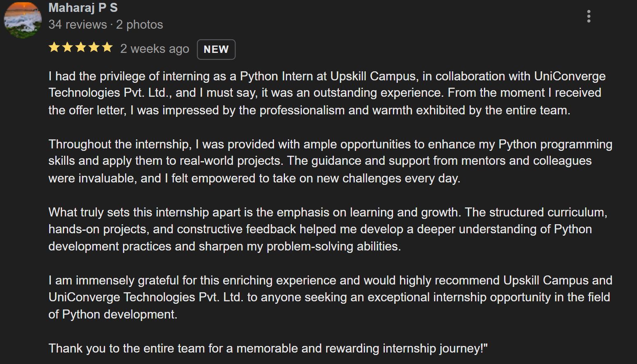Screen dimensions: 637x364
Task: Click the fourth rating star
Action: pos(94,48)
